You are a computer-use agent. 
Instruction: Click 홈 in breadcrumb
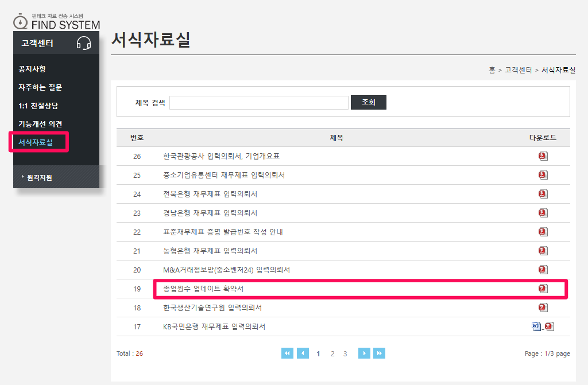coord(492,70)
